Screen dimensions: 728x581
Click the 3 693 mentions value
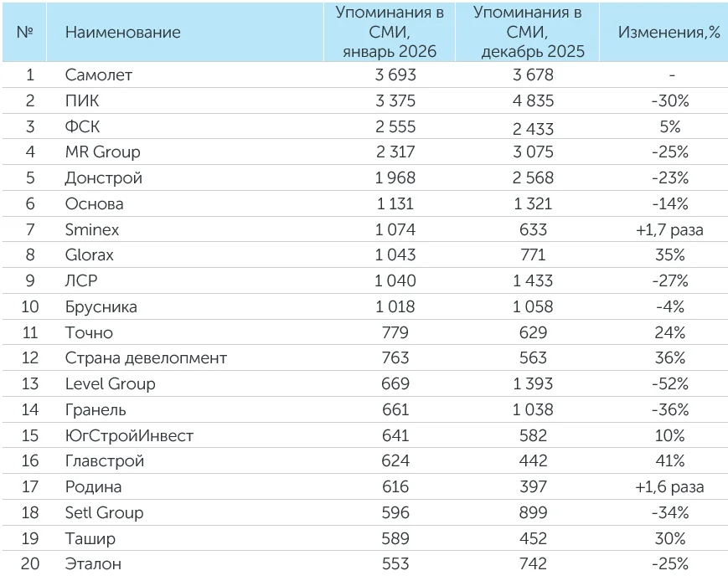(390, 75)
